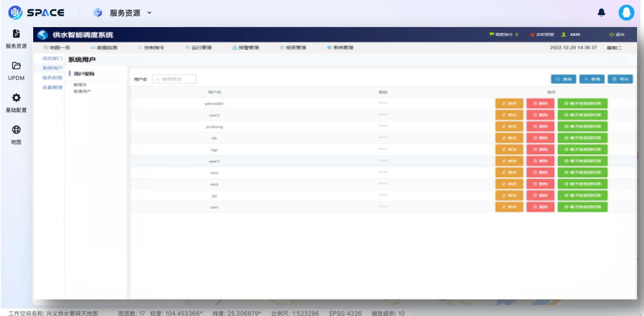Screen dimensions: 644x316
Task: Click the 服务资源 document icon in sidebar
Action: [16, 34]
